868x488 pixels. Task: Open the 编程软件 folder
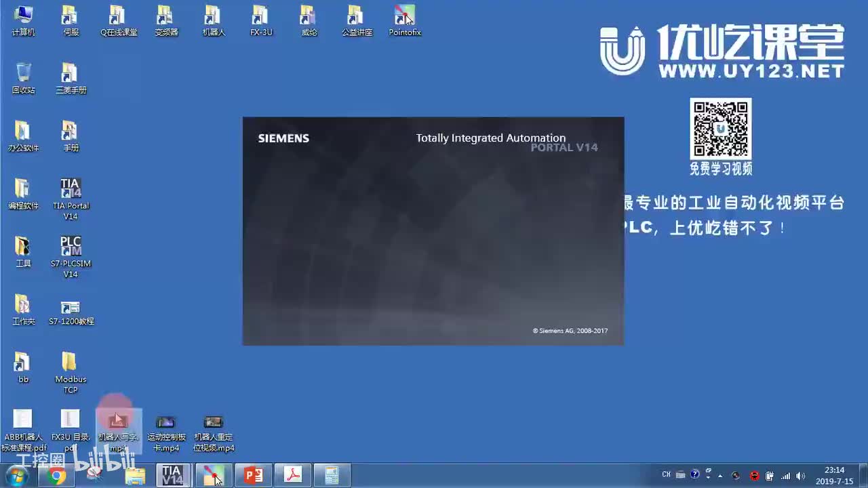coord(23,193)
